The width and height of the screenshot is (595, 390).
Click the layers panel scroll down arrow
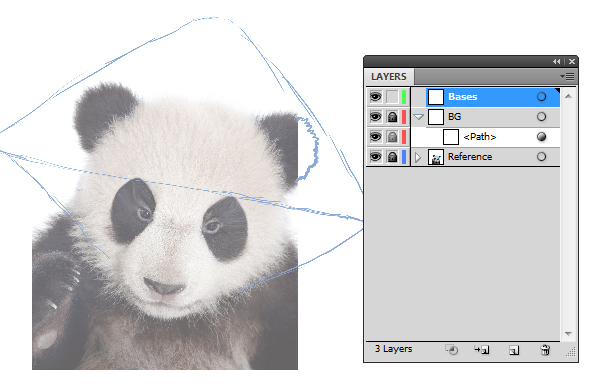pos(568,333)
